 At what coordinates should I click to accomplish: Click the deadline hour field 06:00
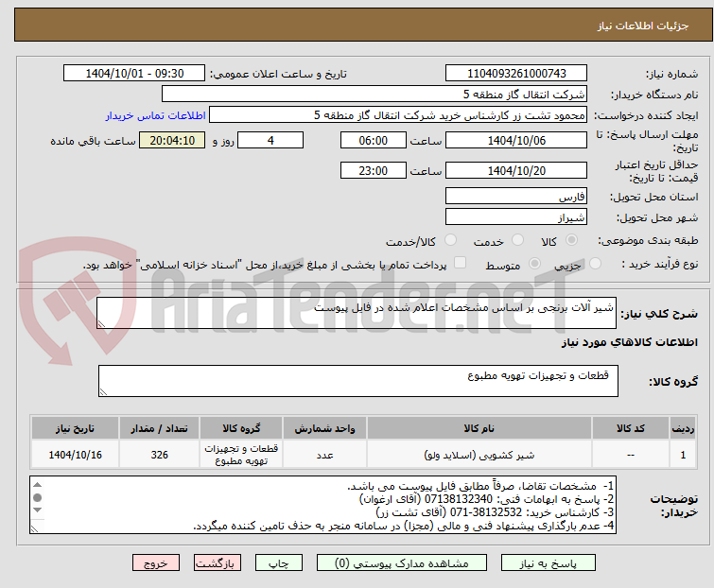click(x=373, y=140)
